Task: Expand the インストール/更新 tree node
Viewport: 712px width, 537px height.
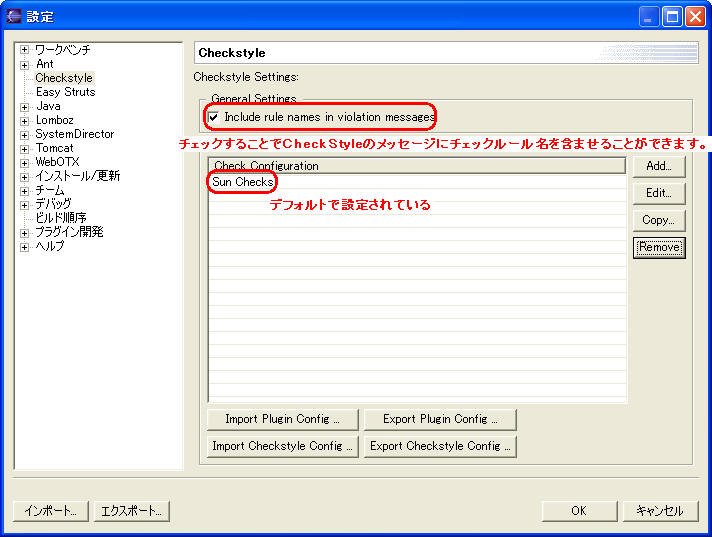Action: [x=25, y=176]
